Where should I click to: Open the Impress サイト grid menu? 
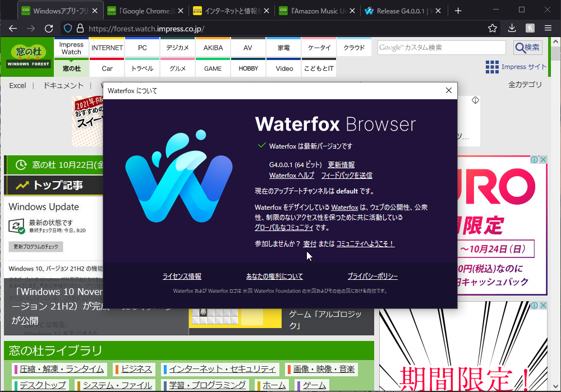(492, 67)
